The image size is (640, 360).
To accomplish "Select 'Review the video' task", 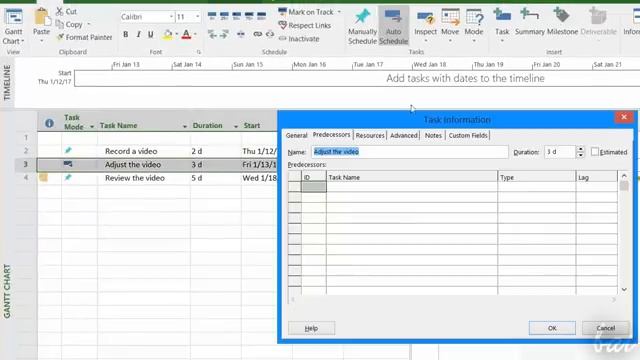I will (135, 178).
